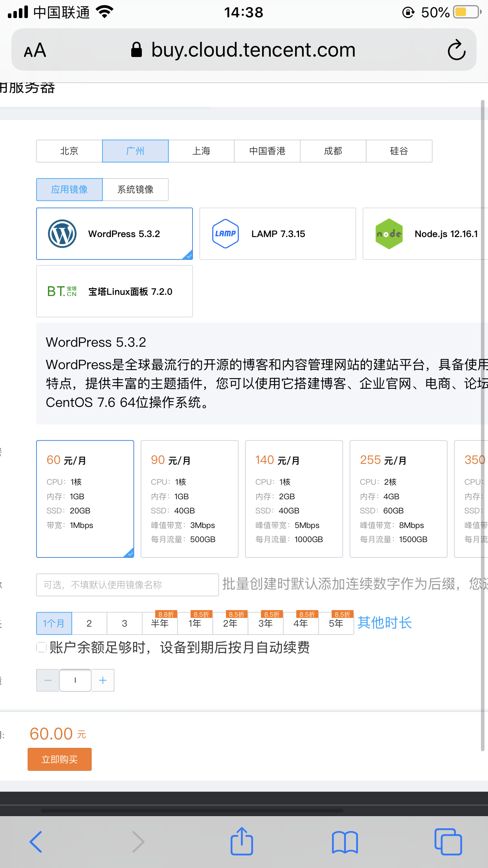Choose duration 3年
Screen dimensions: 488x868
tap(266, 623)
